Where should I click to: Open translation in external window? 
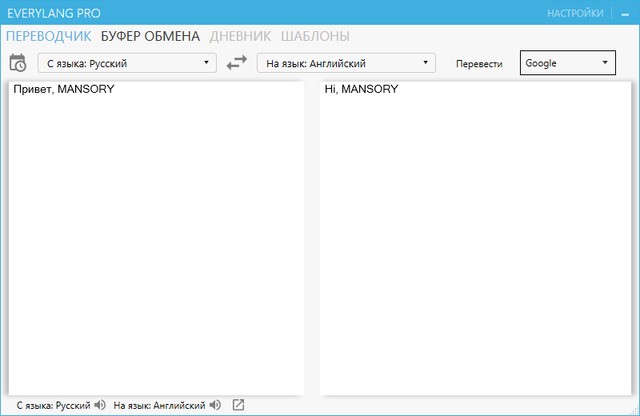pyautogui.click(x=238, y=405)
